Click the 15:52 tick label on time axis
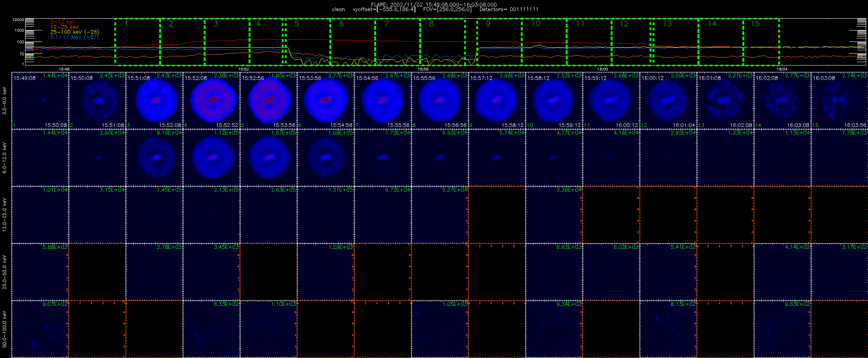This screenshot has height=358, width=868. tap(244, 69)
